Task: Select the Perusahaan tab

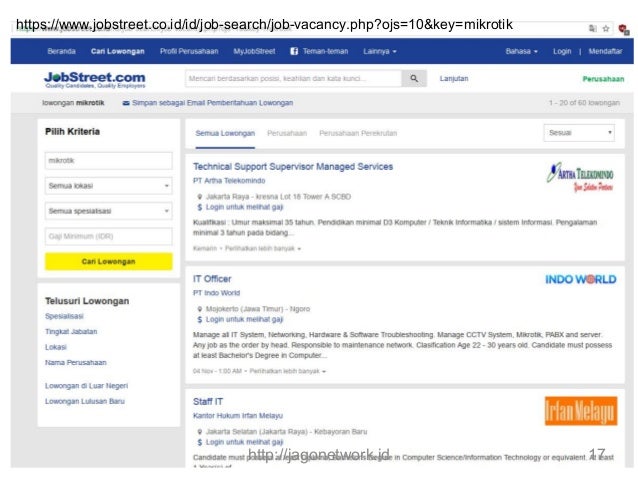Action: 287,133
